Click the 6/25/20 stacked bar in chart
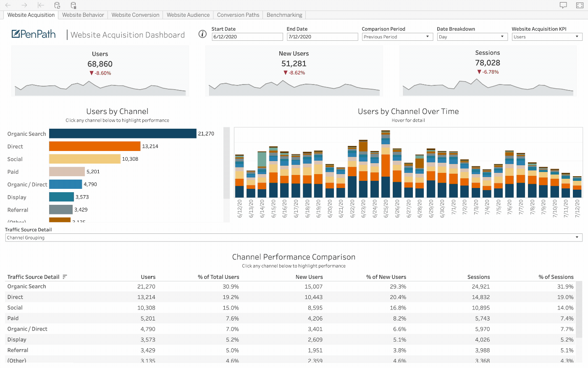 (x=386, y=164)
